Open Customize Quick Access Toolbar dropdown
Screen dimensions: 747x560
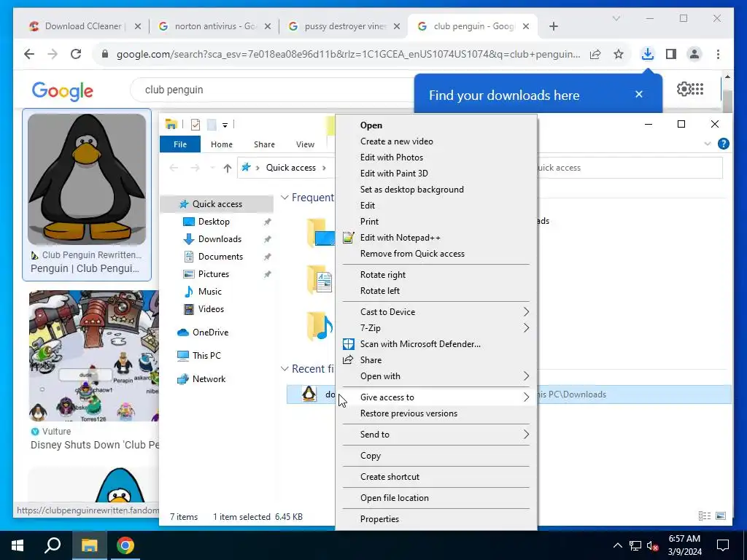click(225, 125)
